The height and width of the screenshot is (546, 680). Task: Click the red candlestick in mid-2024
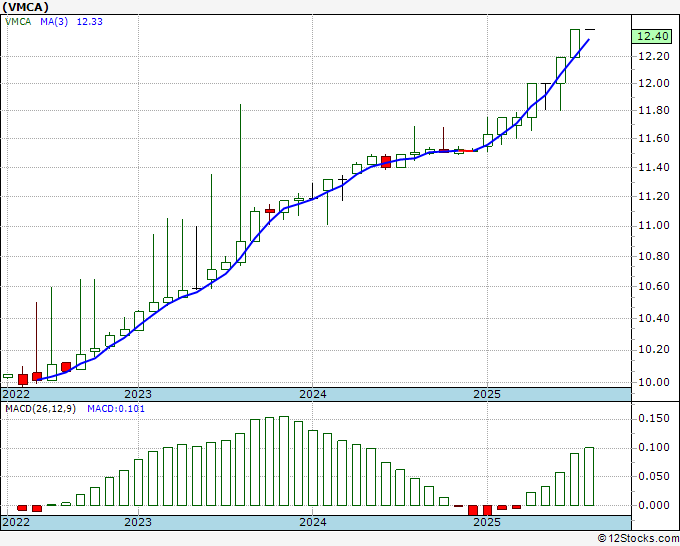point(386,161)
